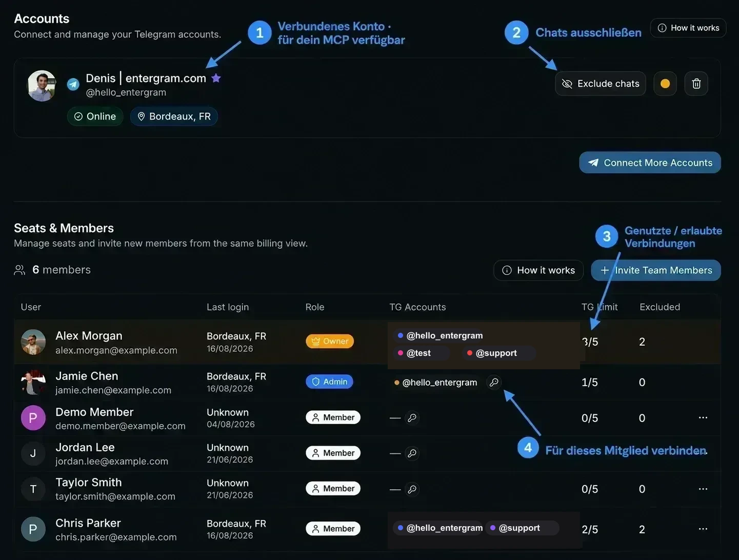Click the 1/5 limit in Jamie Chen's row
Screen dimensions: 739x560
590,383
